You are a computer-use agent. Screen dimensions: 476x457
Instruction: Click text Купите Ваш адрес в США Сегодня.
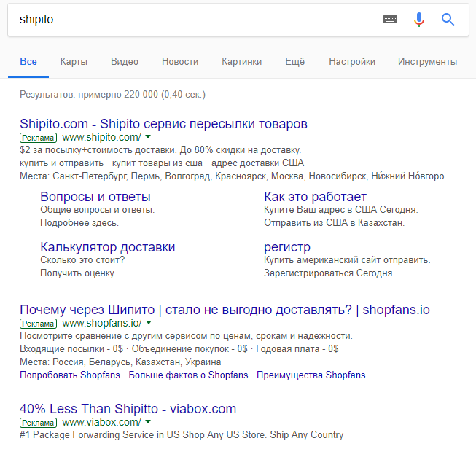point(341,210)
